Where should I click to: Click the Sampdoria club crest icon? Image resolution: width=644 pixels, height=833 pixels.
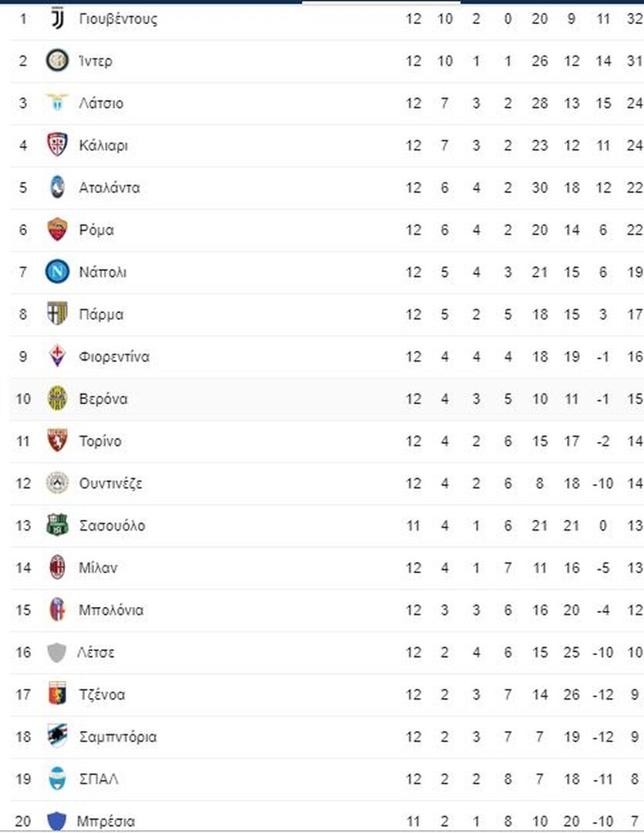point(57,737)
